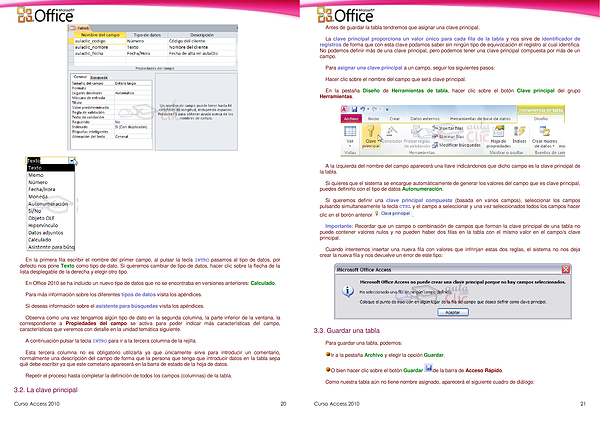Click Probar reglas de validación icon
The image size is (600, 424).
click(x=416, y=131)
